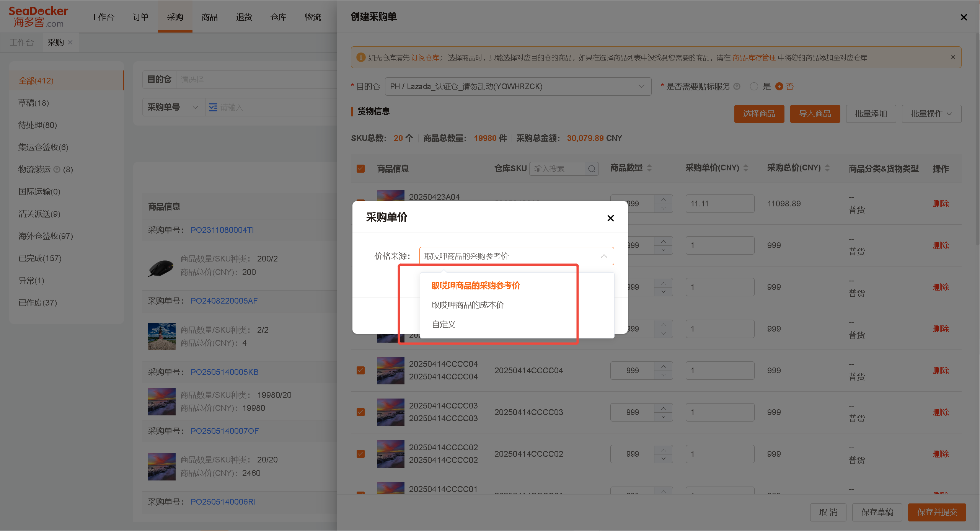Select 是 radio for labeling service
This screenshot has width=980, height=531.
point(754,87)
